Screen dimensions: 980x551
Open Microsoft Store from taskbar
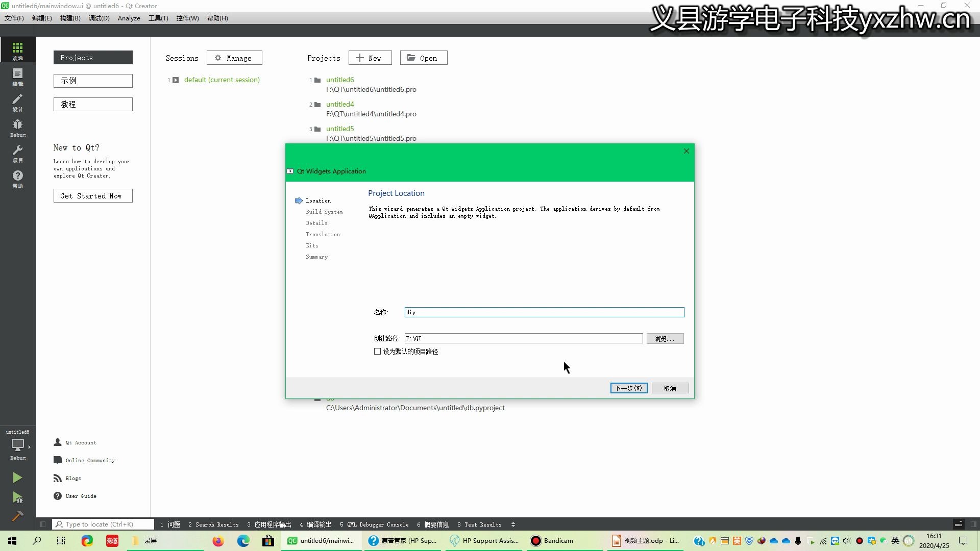(x=267, y=541)
